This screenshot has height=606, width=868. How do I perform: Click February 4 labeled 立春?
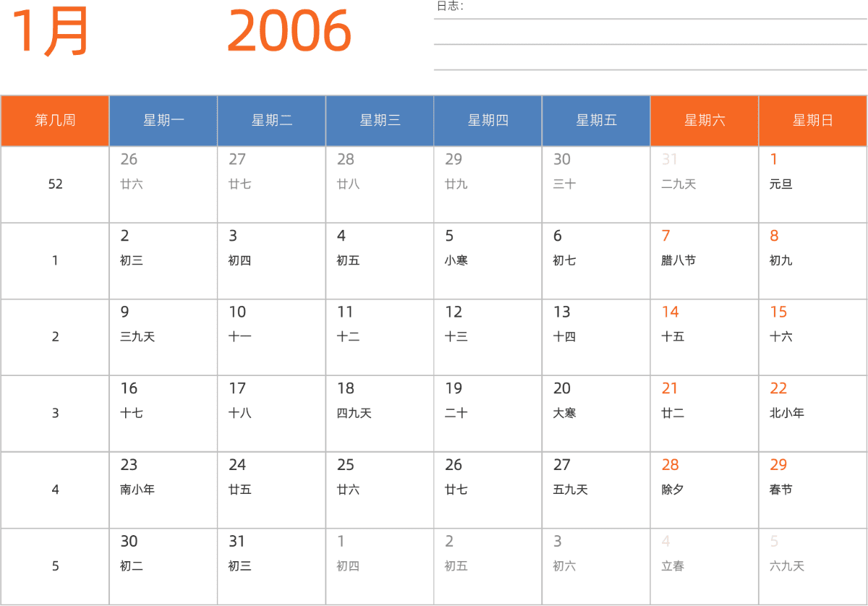point(705,566)
